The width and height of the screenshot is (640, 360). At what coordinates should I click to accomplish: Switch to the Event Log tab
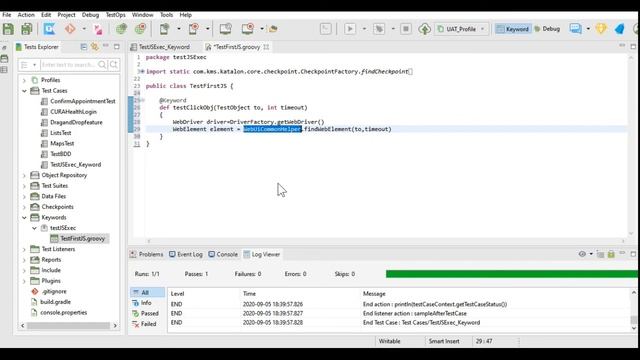[x=186, y=254]
